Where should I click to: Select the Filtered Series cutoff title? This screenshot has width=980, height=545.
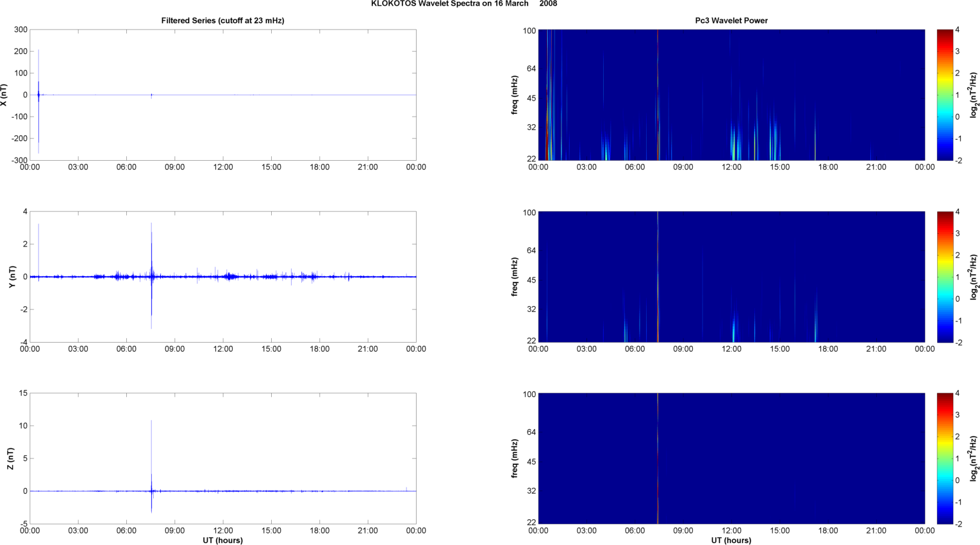[222, 20]
